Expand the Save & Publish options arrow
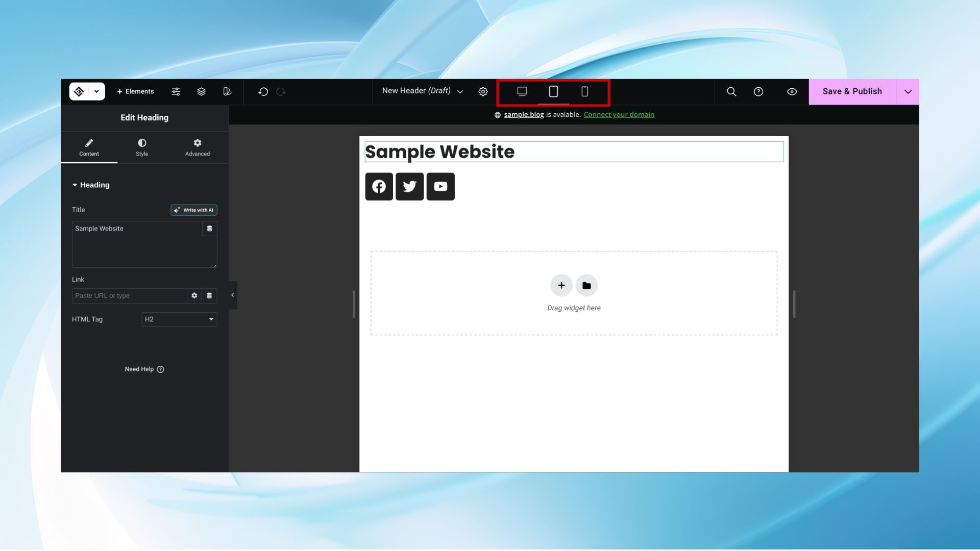 [x=908, y=92]
